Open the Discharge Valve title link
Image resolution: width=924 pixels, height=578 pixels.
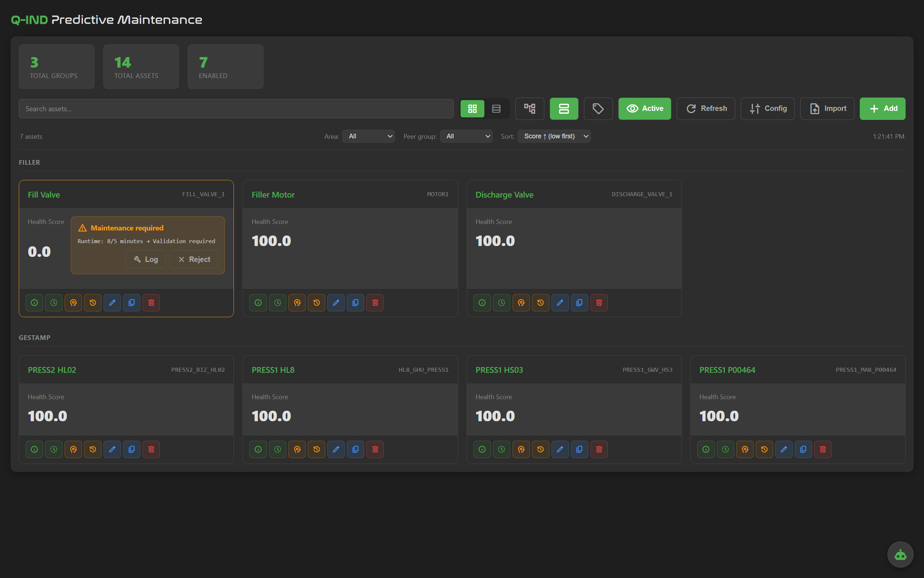pyautogui.click(x=504, y=195)
